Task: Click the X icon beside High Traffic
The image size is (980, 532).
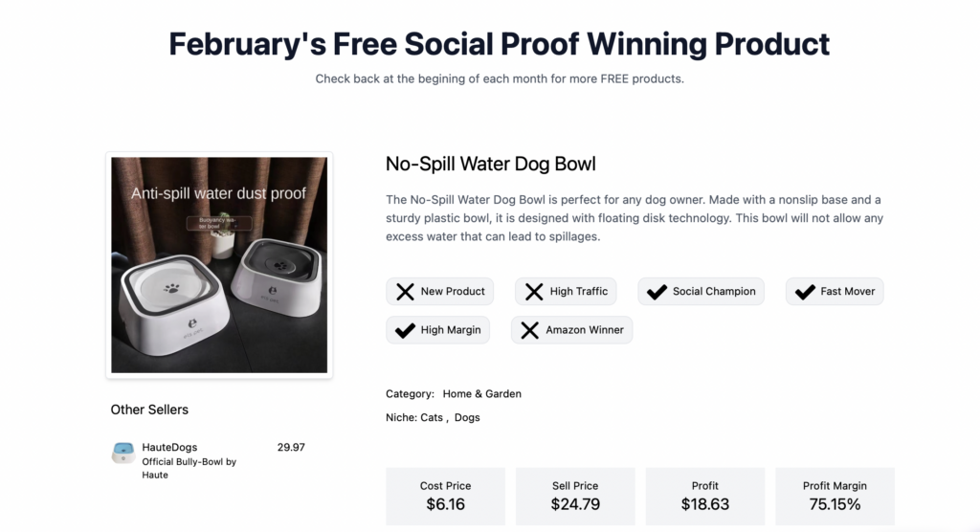Action: (x=534, y=291)
